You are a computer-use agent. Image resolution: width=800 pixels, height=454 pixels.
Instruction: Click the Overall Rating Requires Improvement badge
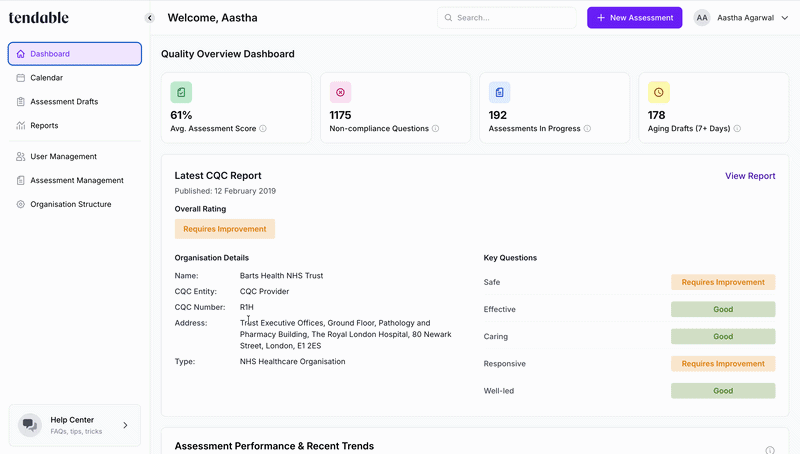[225, 229]
